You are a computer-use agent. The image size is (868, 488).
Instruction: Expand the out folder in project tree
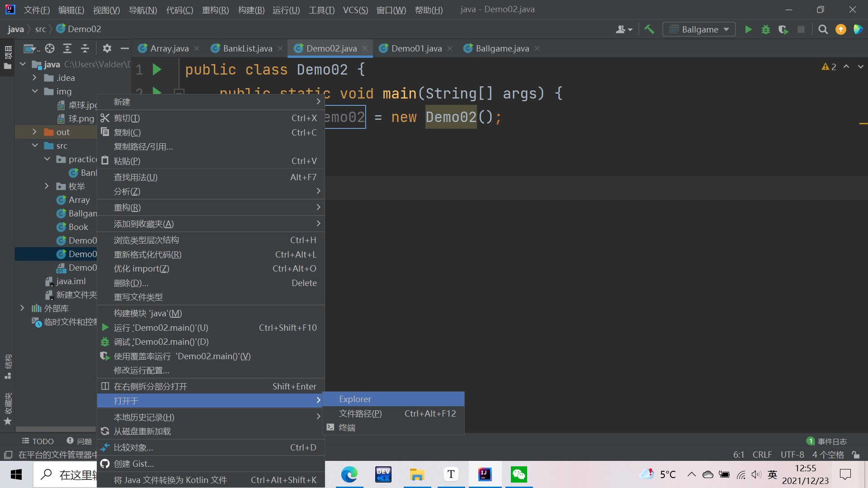point(34,132)
